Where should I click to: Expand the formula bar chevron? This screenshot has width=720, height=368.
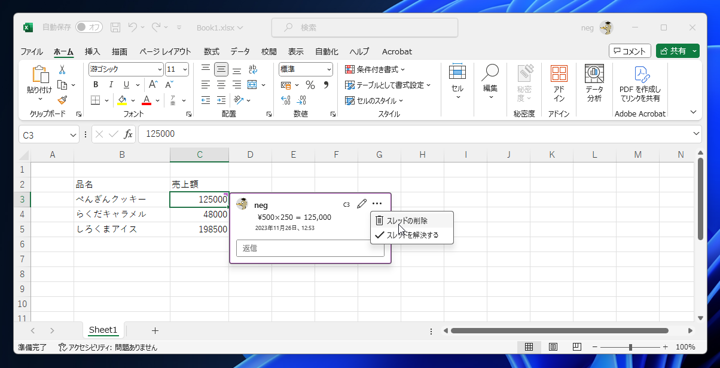[697, 134]
